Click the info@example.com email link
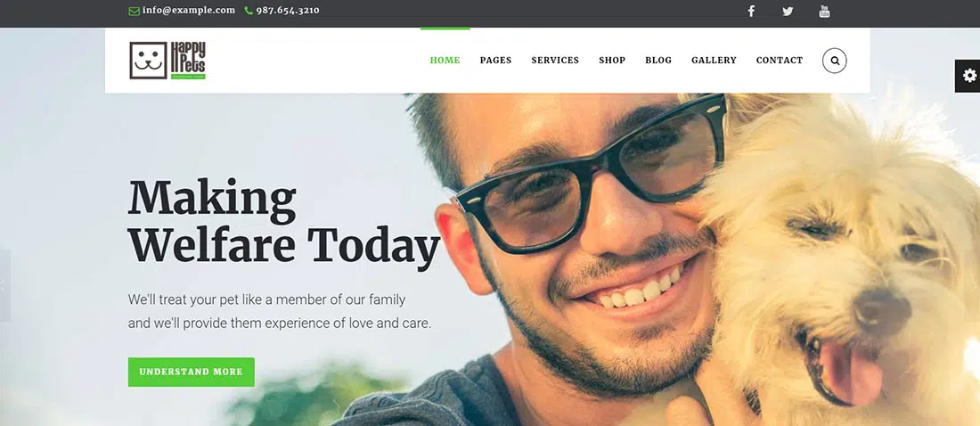The image size is (980, 426). point(189,11)
